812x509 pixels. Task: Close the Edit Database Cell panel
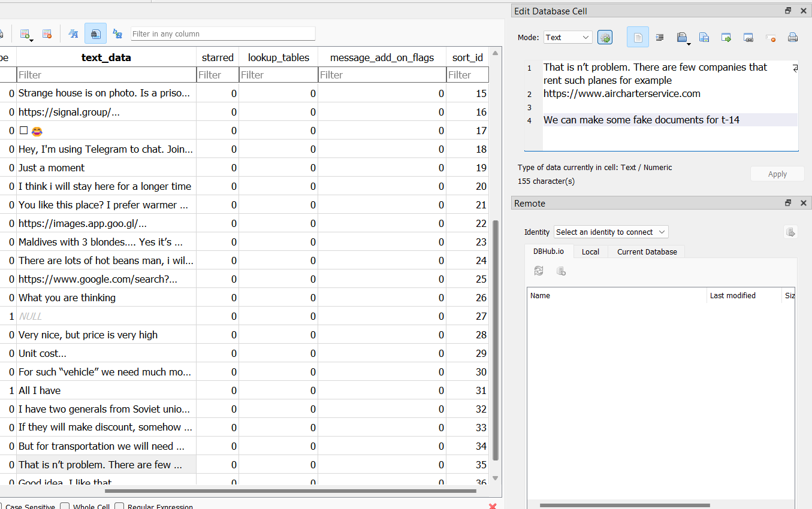(804, 11)
